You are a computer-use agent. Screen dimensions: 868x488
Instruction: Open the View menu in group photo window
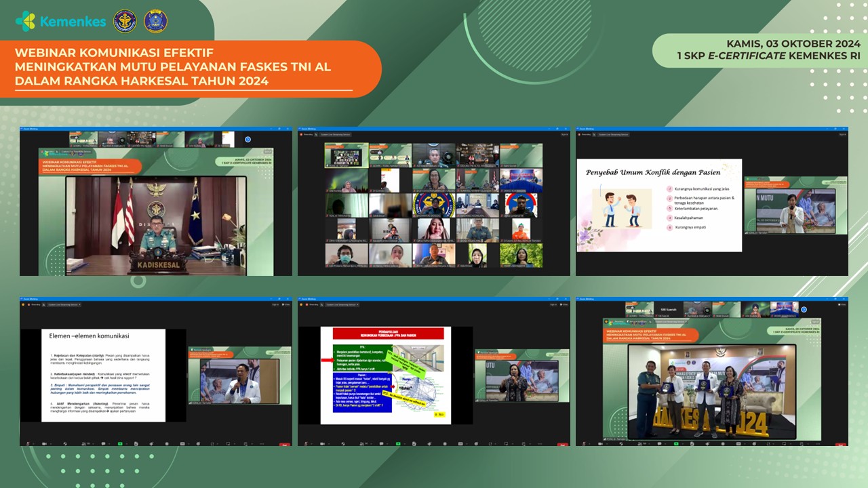tap(842, 304)
